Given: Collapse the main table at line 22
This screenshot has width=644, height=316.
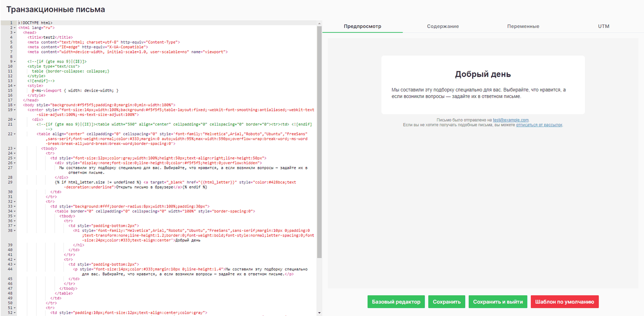Looking at the screenshot, I should coord(15,134).
